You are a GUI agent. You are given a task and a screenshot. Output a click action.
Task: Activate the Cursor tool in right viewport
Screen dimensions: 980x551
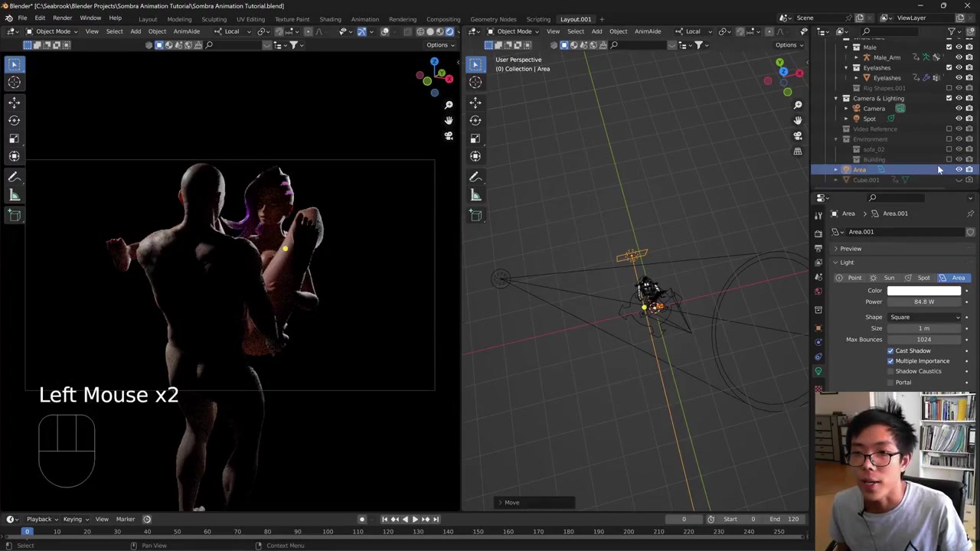pos(475,82)
